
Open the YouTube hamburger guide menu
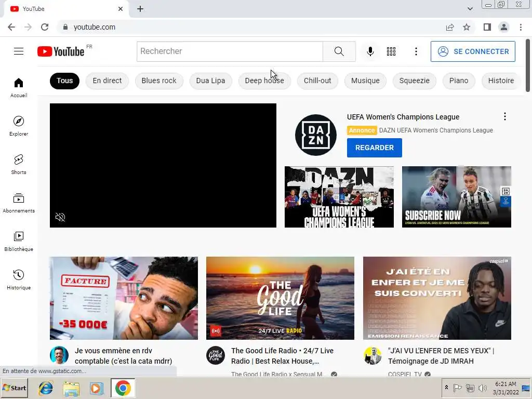point(19,51)
